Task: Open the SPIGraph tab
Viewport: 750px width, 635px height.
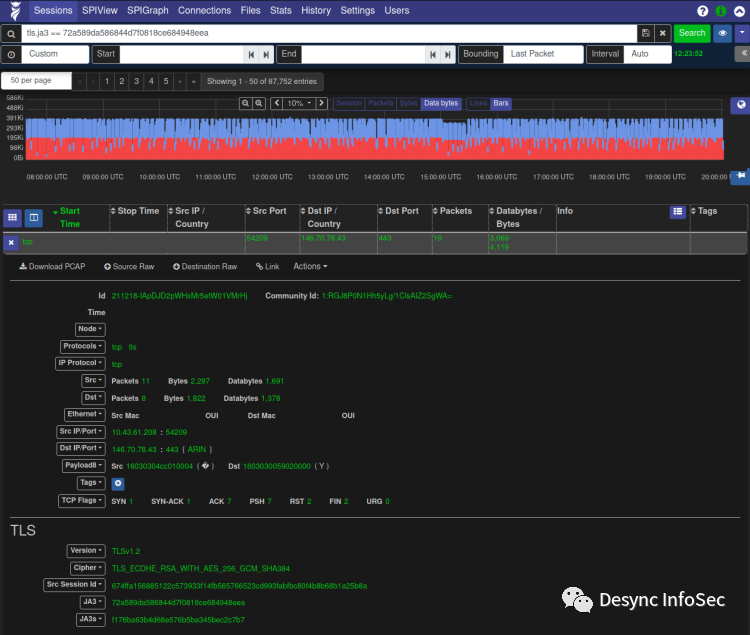Action: (148, 11)
